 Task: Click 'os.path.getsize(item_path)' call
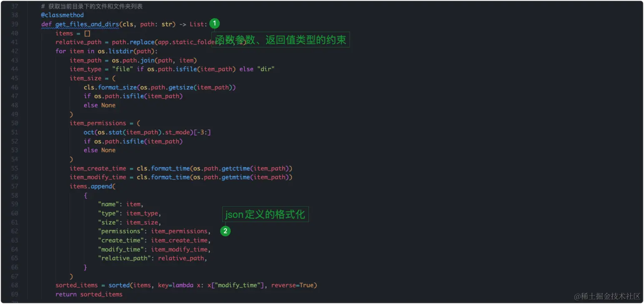[x=186, y=87]
